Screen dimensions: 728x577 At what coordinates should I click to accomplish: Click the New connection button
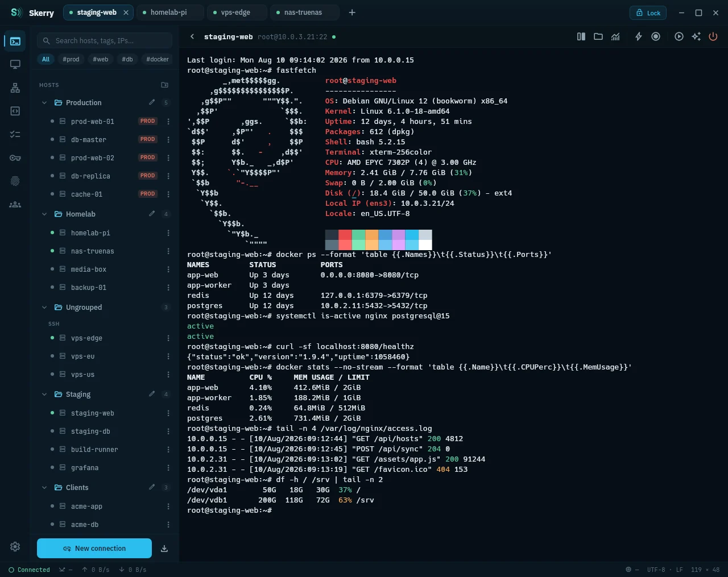pos(94,549)
